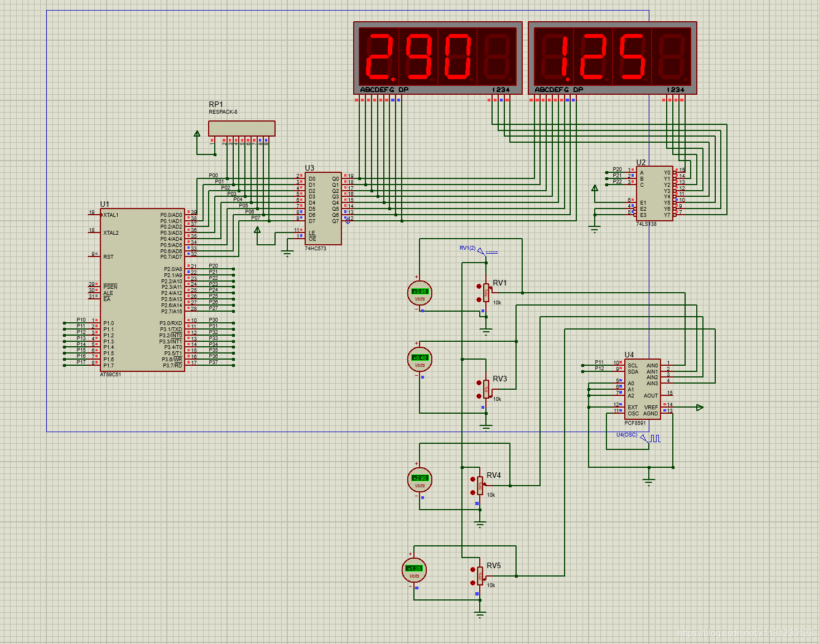Select the 74LS138 decoder chip U2
The height and width of the screenshot is (644, 819).
point(654,193)
